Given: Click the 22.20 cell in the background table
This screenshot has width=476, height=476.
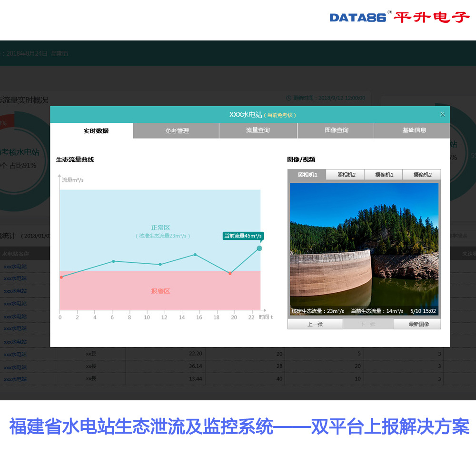Looking at the screenshot, I should coord(195,353).
